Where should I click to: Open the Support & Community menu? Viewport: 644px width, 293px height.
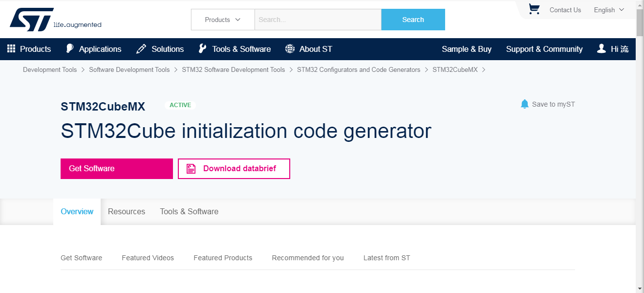pos(544,48)
